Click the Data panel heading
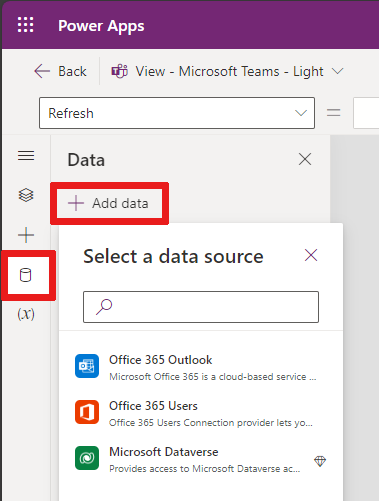The width and height of the screenshot is (379, 501). coord(86,160)
